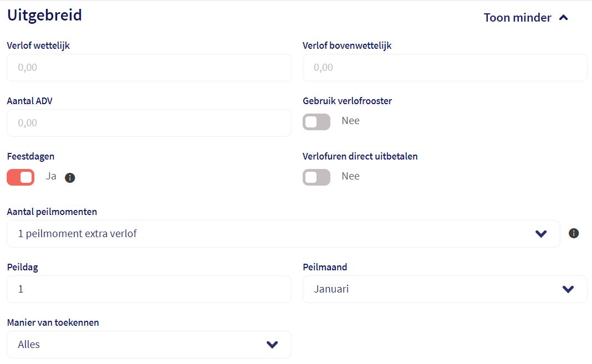Expand the Manier van toekennen dropdown
Image resolution: width=592 pixels, height=364 pixels.
[x=149, y=345]
